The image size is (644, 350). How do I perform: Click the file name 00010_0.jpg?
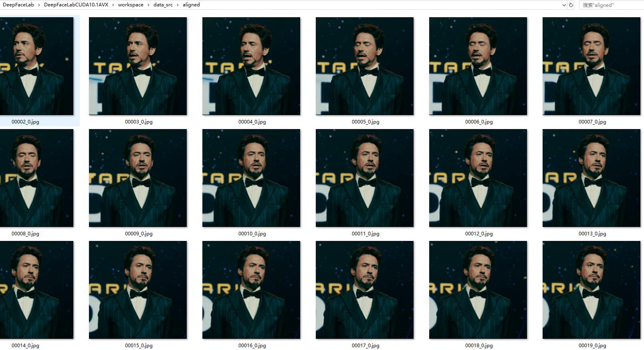click(x=252, y=234)
